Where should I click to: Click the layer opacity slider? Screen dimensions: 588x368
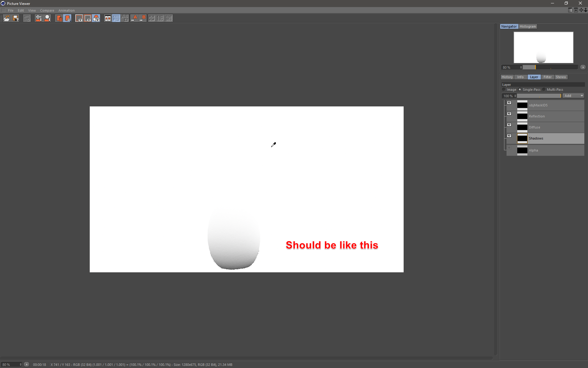pos(539,96)
